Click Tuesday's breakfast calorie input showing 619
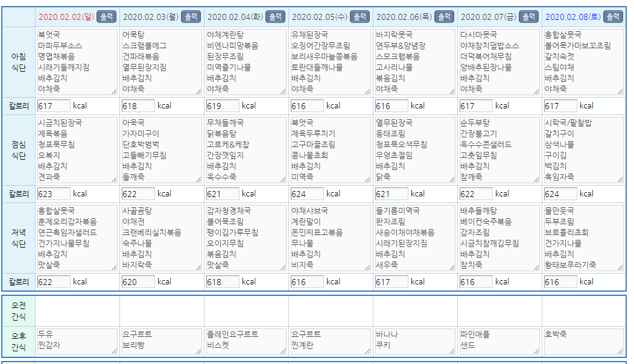634x364 pixels. click(x=223, y=105)
